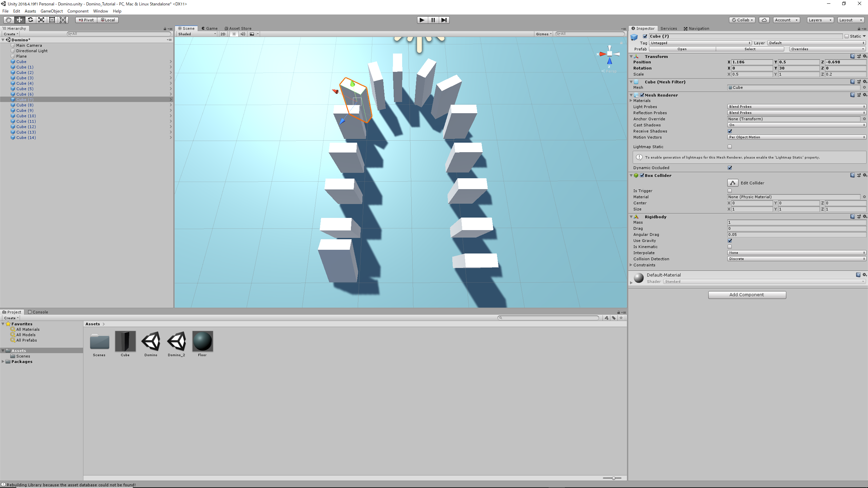
Task: Open the Layers dropdown
Action: pos(820,20)
